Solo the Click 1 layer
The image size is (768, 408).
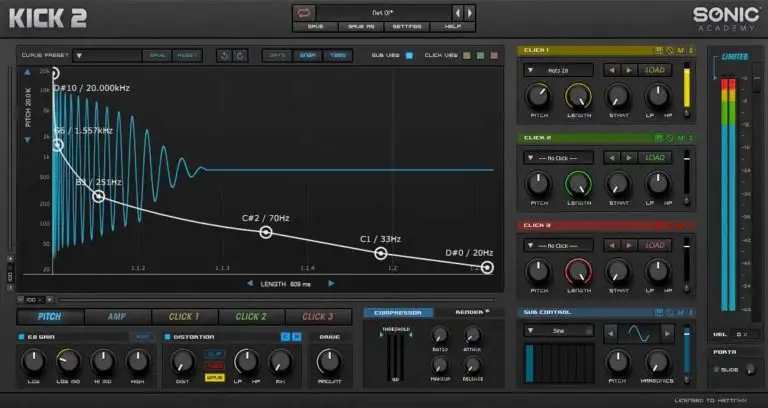691,50
